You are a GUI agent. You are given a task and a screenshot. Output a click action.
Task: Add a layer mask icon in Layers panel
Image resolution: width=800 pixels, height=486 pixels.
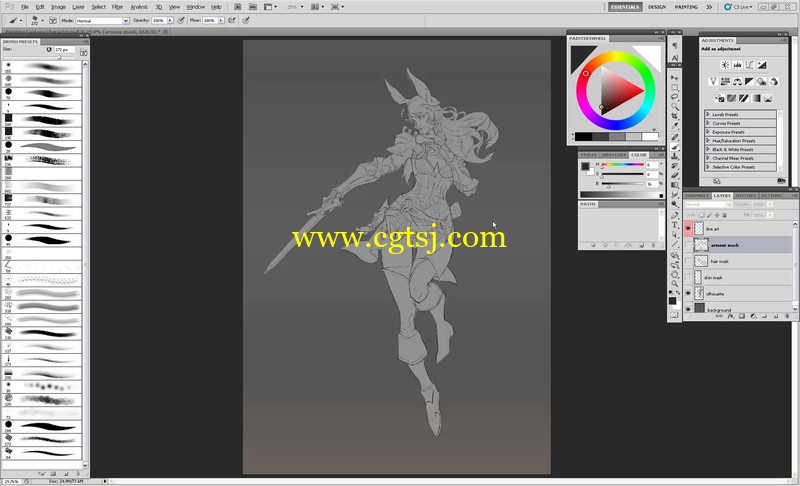point(741,316)
